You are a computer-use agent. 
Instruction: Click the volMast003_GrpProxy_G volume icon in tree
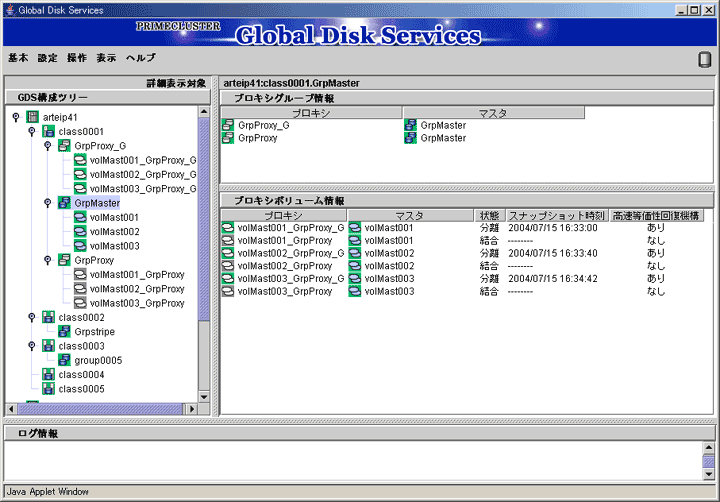(x=80, y=188)
